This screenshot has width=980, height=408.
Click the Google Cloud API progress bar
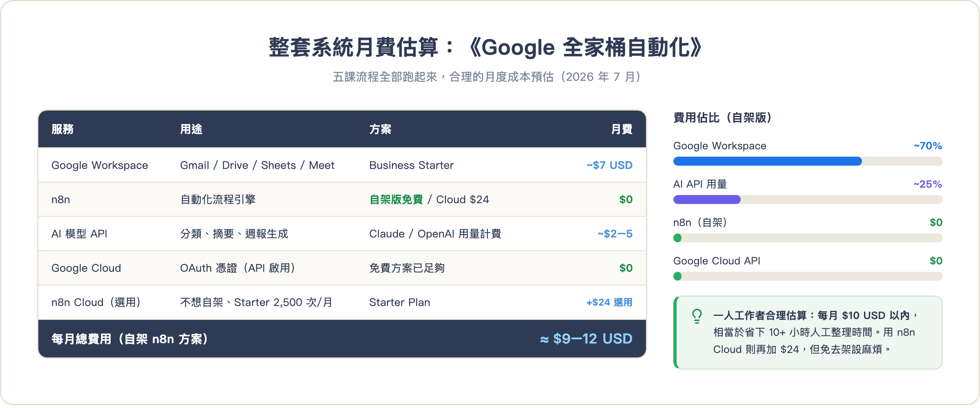coord(808,276)
